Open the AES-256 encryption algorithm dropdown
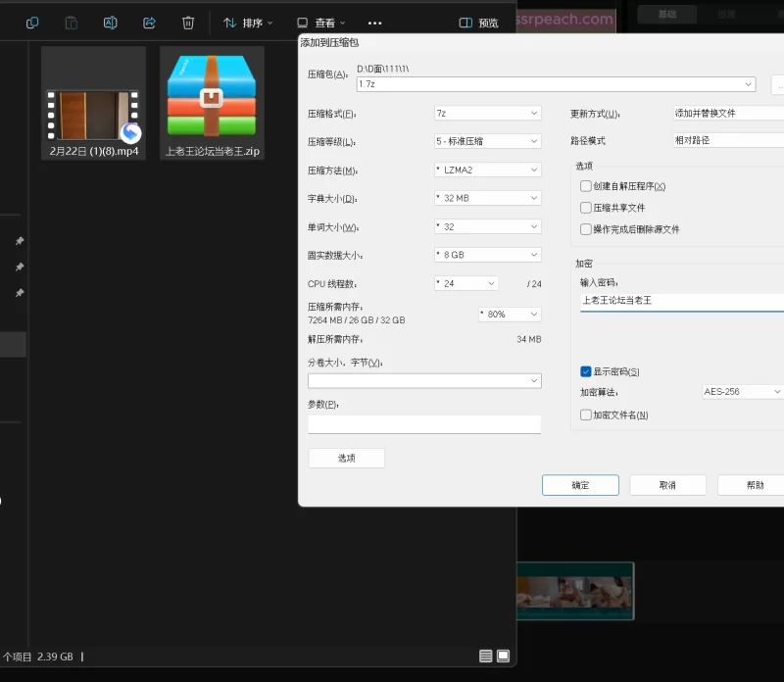This screenshot has width=784, height=682. (743, 392)
